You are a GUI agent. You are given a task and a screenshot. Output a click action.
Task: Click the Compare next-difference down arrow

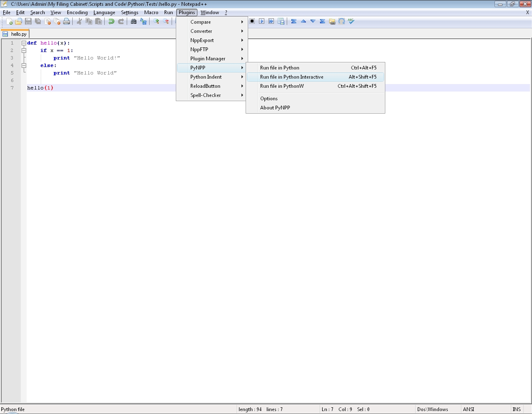pos(313,21)
